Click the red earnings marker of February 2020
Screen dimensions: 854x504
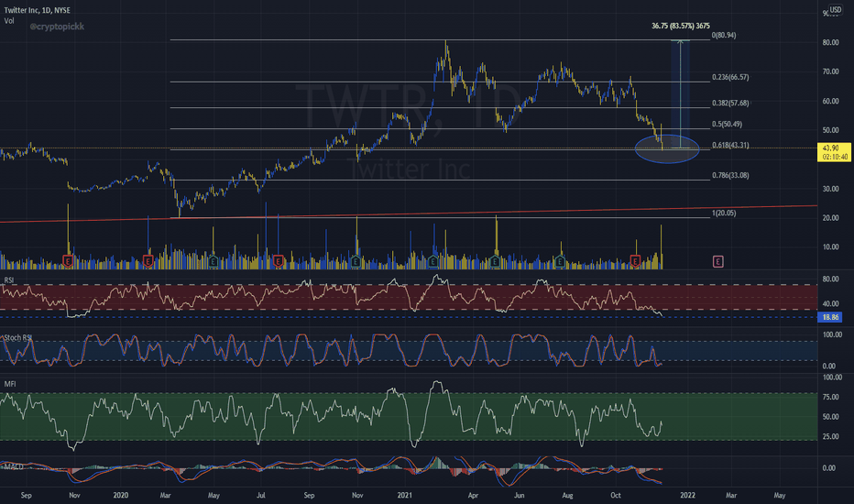coord(148,261)
